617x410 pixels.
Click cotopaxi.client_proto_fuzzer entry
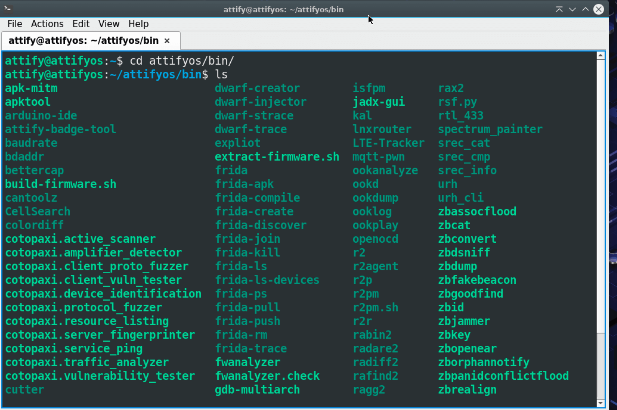pos(97,266)
